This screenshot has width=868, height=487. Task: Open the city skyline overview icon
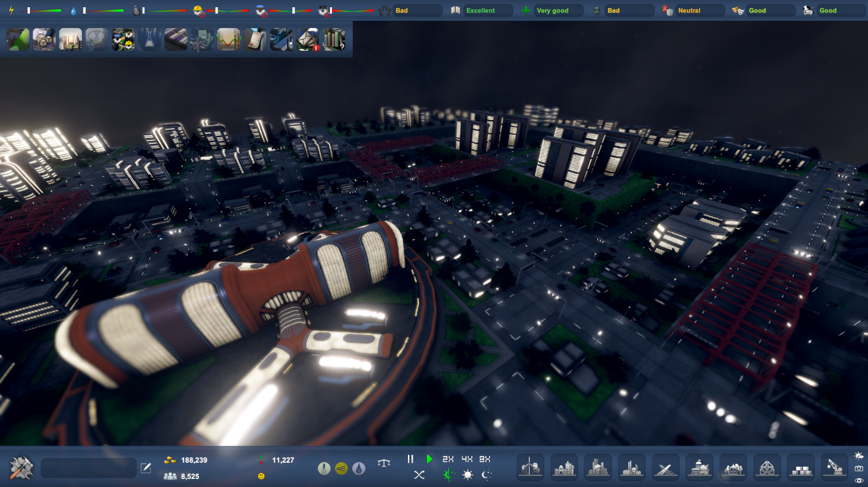coord(70,39)
